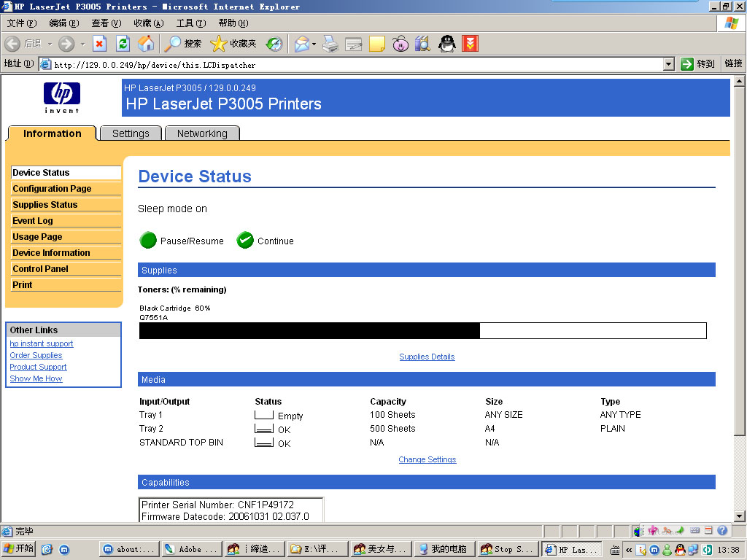
Task: Click the red download arrow toolbar icon
Action: pos(470,44)
